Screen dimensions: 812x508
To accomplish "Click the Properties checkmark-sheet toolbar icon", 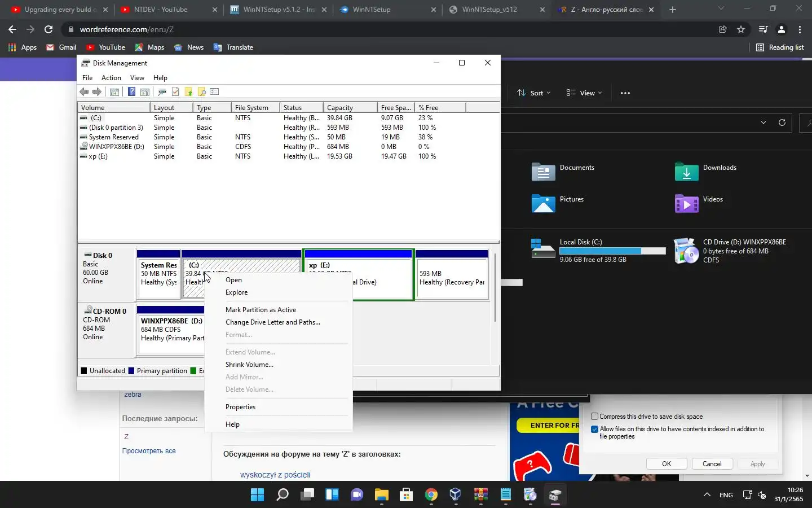I will [x=175, y=92].
